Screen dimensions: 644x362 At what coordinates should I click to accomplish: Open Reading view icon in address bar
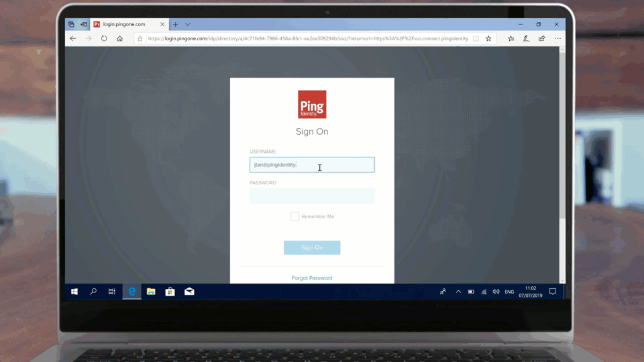tap(476, 39)
